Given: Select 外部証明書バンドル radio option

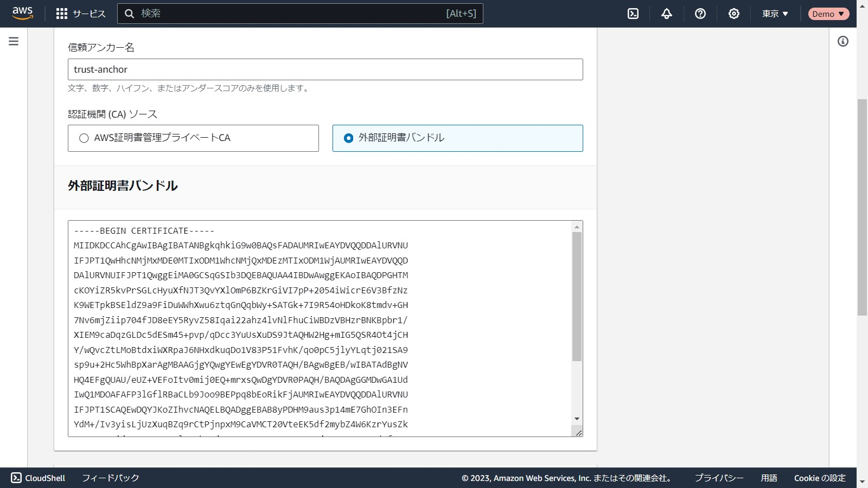Looking at the screenshot, I should (x=348, y=138).
